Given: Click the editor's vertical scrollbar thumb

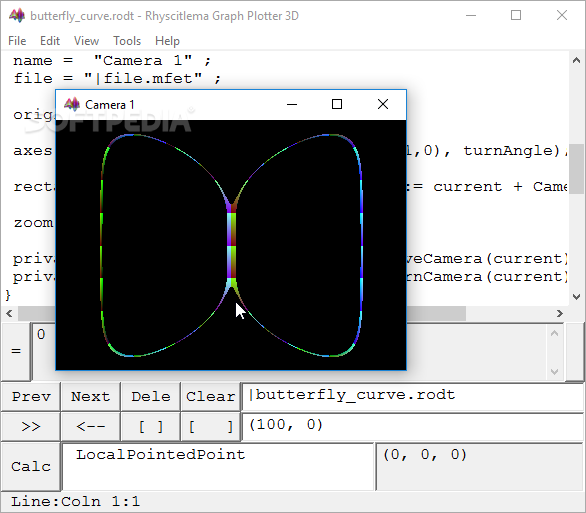Looking at the screenshot, I should tap(576, 169).
